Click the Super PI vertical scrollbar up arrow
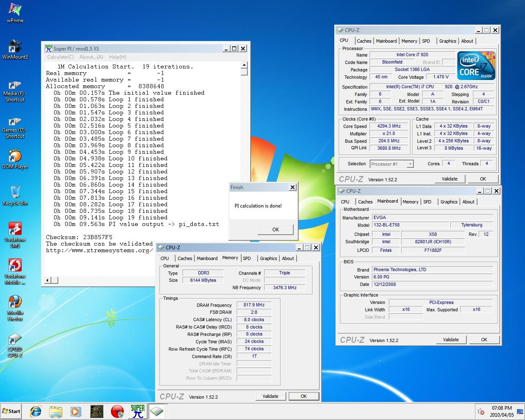 244,65
